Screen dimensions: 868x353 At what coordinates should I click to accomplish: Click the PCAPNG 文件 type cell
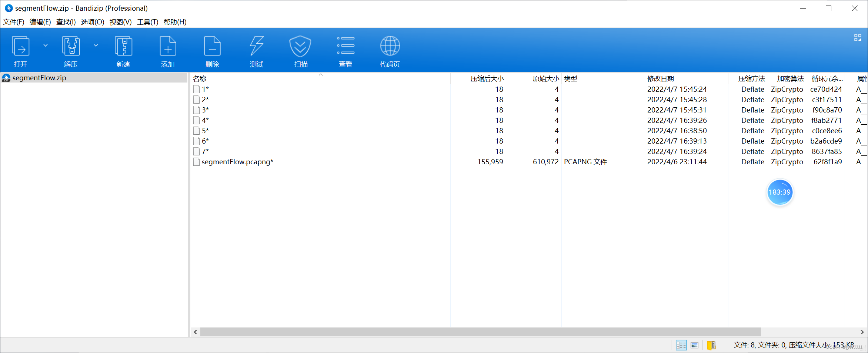pyautogui.click(x=585, y=162)
